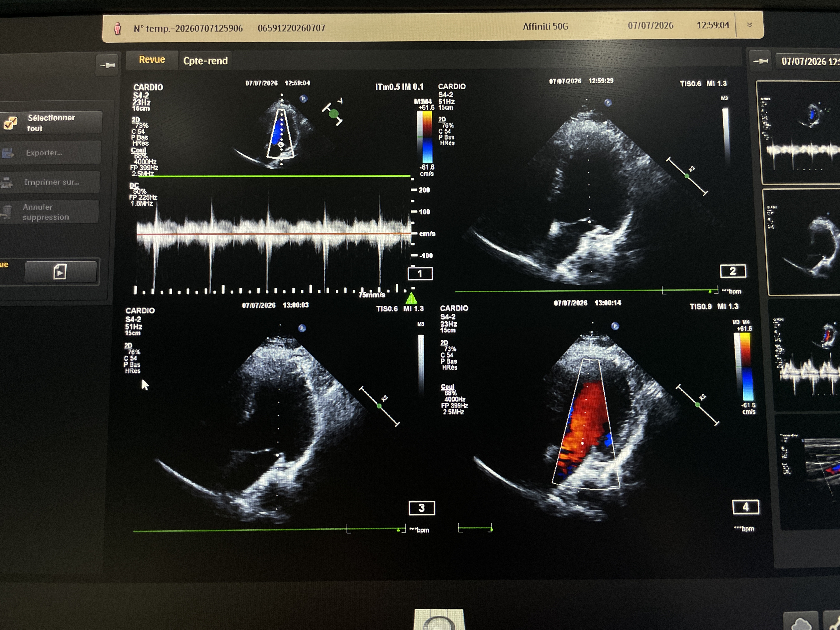Image resolution: width=840 pixels, height=630 pixels.
Task: Click the N° temp. patient ID text
Action: tap(188, 29)
